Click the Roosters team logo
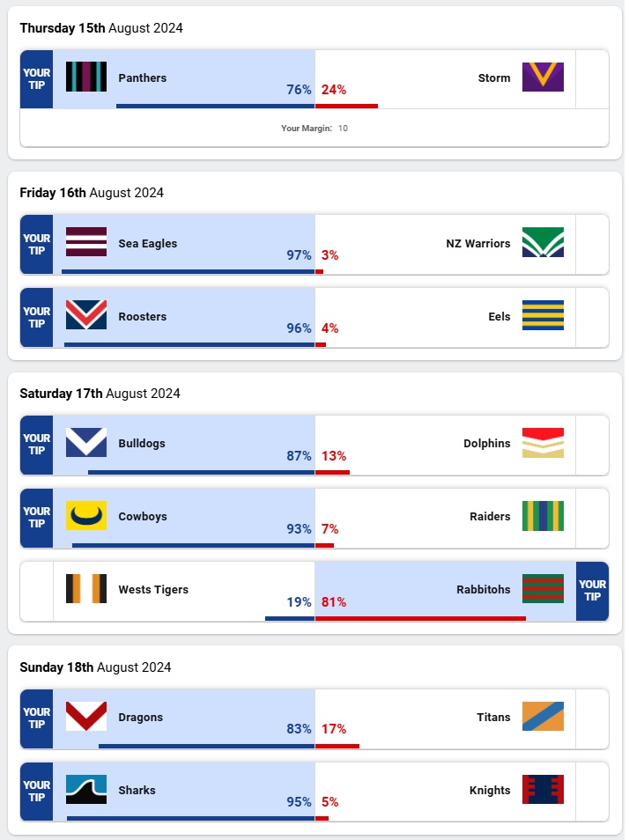Viewport: 629px width, 840px height. tap(86, 316)
